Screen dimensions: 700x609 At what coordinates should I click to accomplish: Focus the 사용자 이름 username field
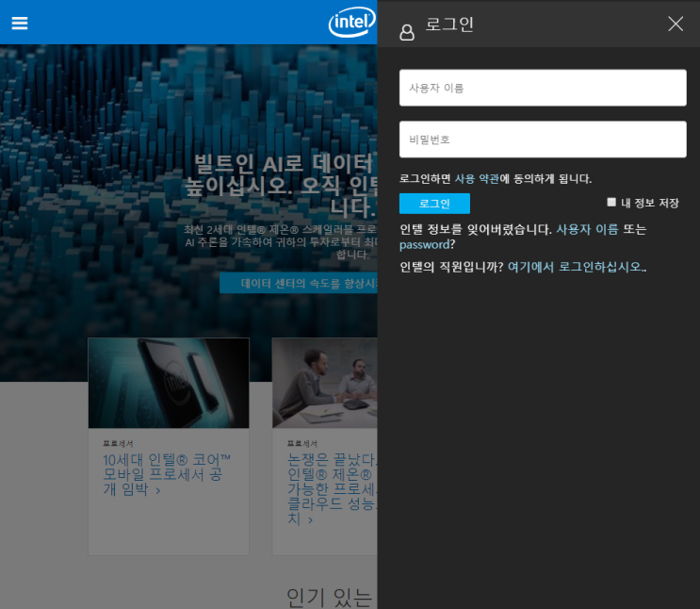coord(543,88)
